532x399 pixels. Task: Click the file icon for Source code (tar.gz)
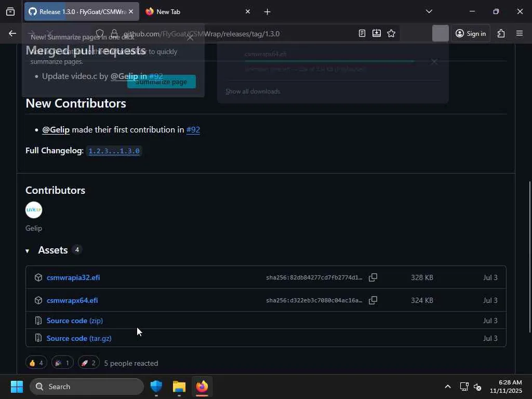pyautogui.click(x=38, y=338)
